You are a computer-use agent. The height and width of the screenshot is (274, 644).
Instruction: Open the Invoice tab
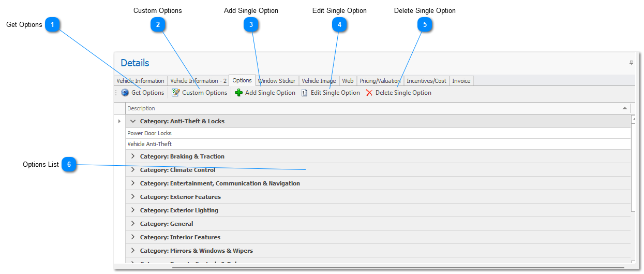[x=461, y=81]
